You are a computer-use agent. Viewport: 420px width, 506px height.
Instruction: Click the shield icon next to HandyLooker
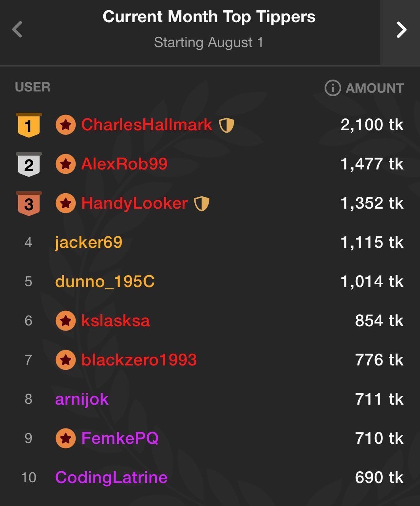tap(201, 204)
